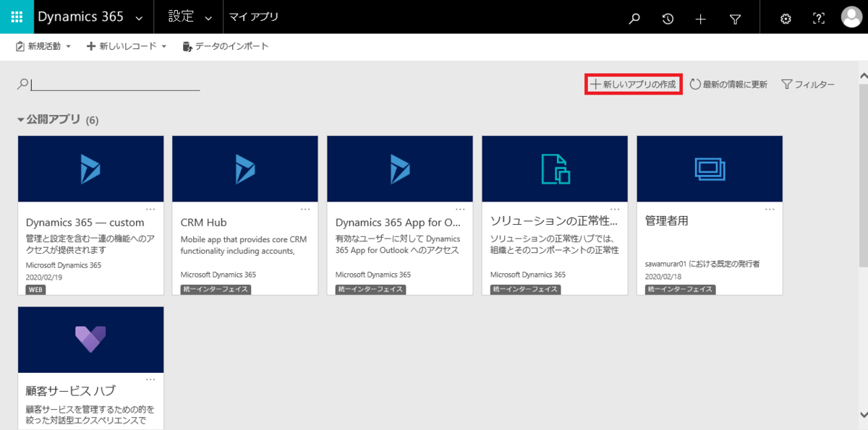868x430 pixels.
Task: Open more options for App for Outlook card
Action: click(x=460, y=209)
